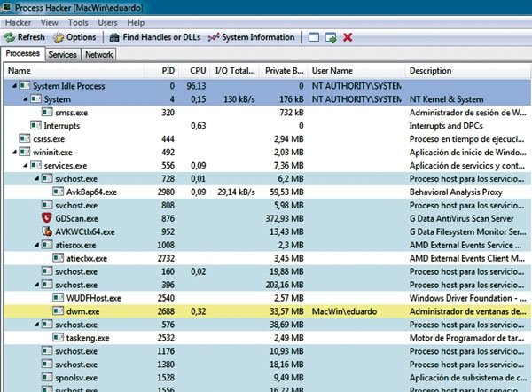Click the dwm.exe process icon
This screenshot has height=392, width=532.
pyautogui.click(x=58, y=311)
